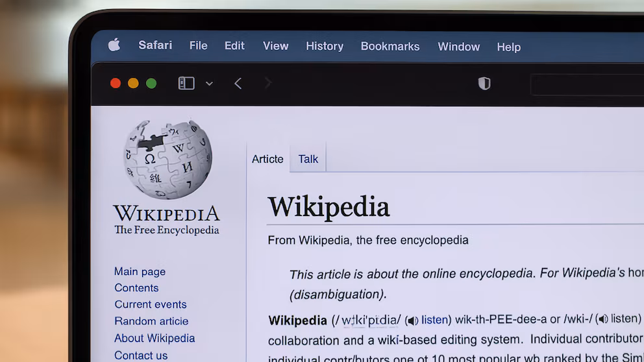Open the Contents link
644x362 pixels.
[136, 287]
